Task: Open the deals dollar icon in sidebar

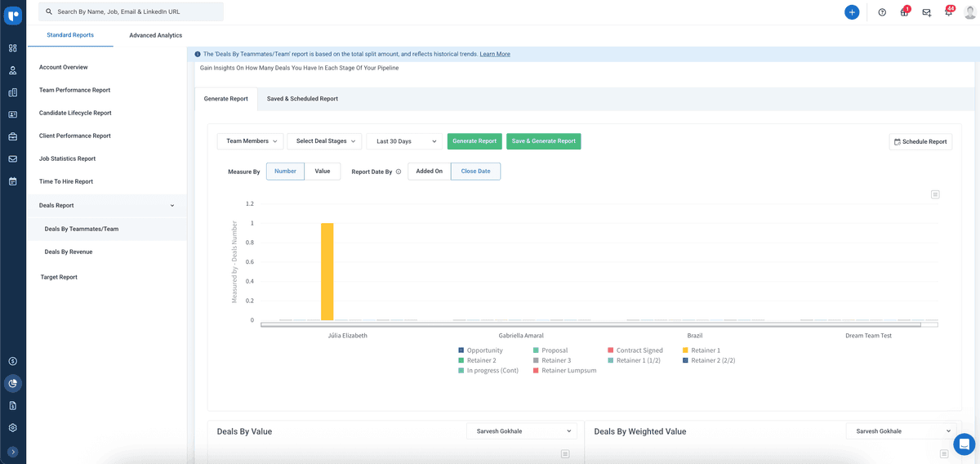Action: pyautogui.click(x=13, y=361)
